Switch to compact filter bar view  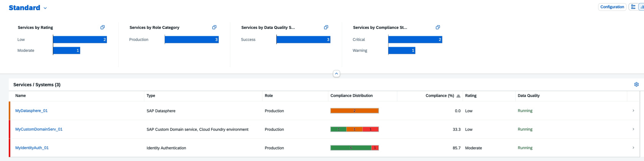(633, 7)
